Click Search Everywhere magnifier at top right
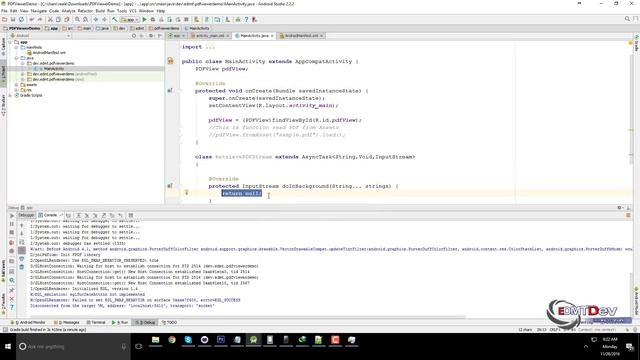640x360 pixels. coord(627,19)
